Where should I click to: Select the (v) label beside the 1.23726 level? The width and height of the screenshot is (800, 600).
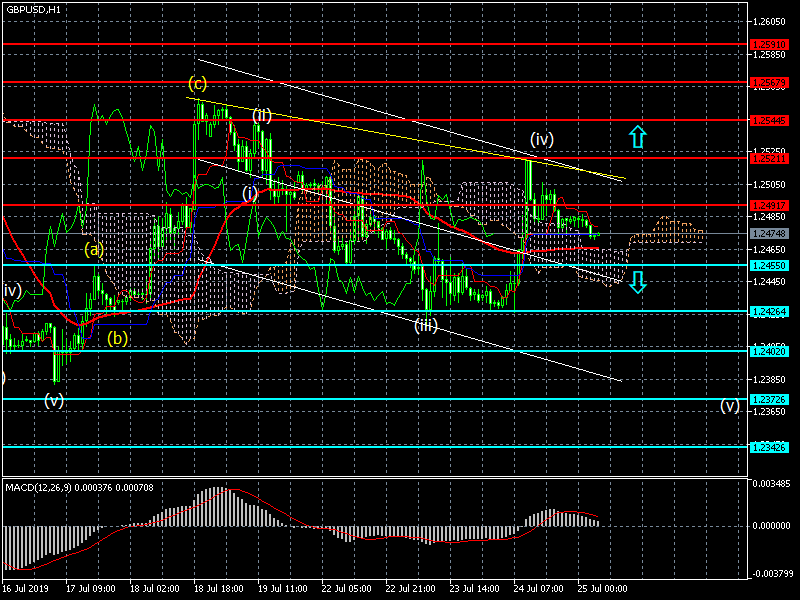click(730, 406)
